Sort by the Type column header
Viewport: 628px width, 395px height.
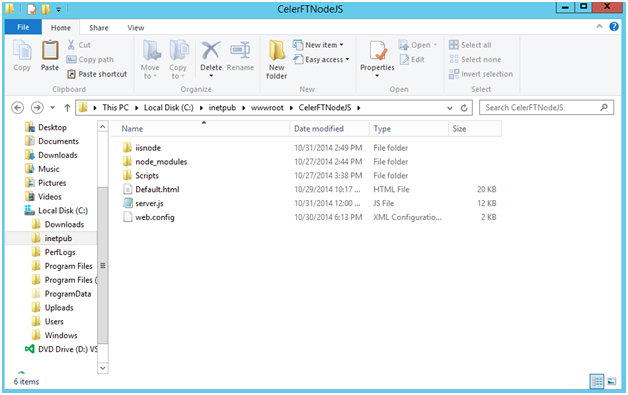click(409, 129)
